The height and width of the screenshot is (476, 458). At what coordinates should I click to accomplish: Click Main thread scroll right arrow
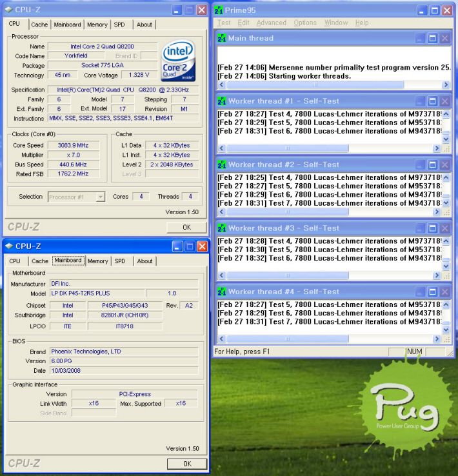pos(446,84)
